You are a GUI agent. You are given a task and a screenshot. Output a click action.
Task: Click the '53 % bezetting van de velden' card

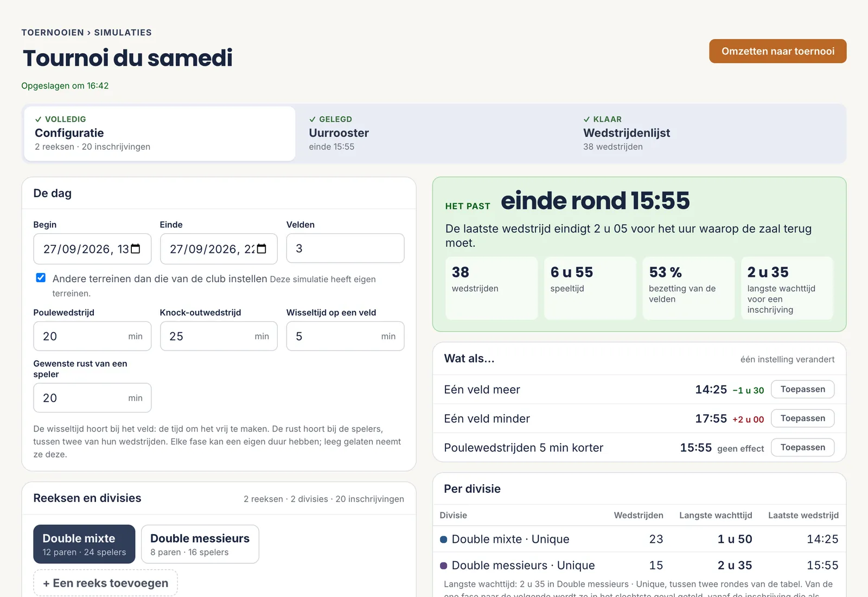688,288
